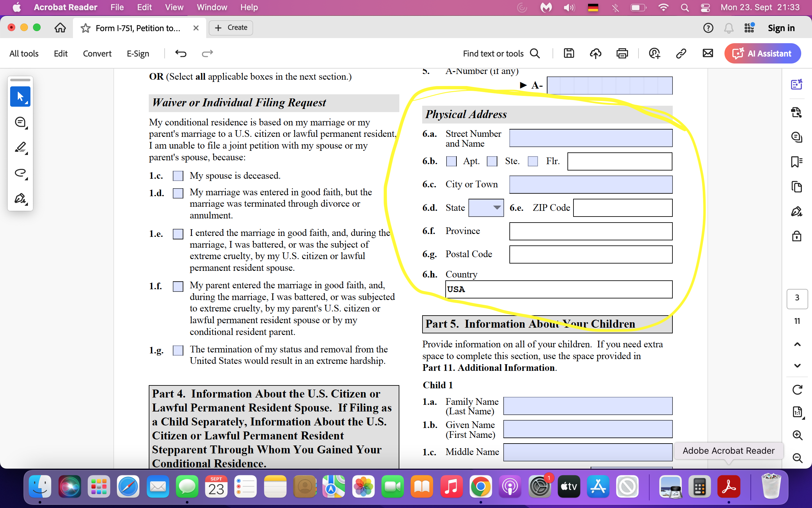Image resolution: width=812 pixels, height=508 pixels.
Task: Open the File menu
Action: coord(117,7)
